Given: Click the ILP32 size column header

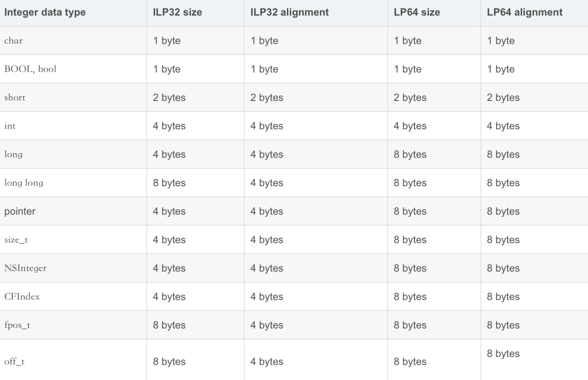Looking at the screenshot, I should [177, 12].
